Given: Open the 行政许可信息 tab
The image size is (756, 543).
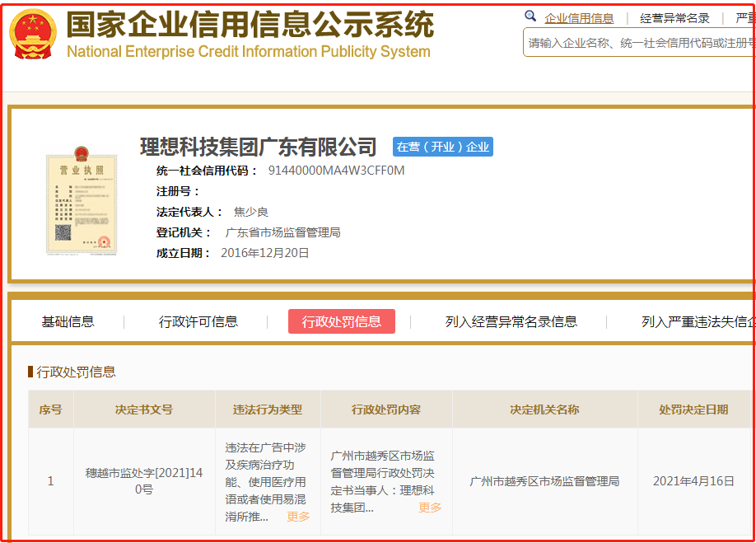Looking at the screenshot, I should 198,321.
